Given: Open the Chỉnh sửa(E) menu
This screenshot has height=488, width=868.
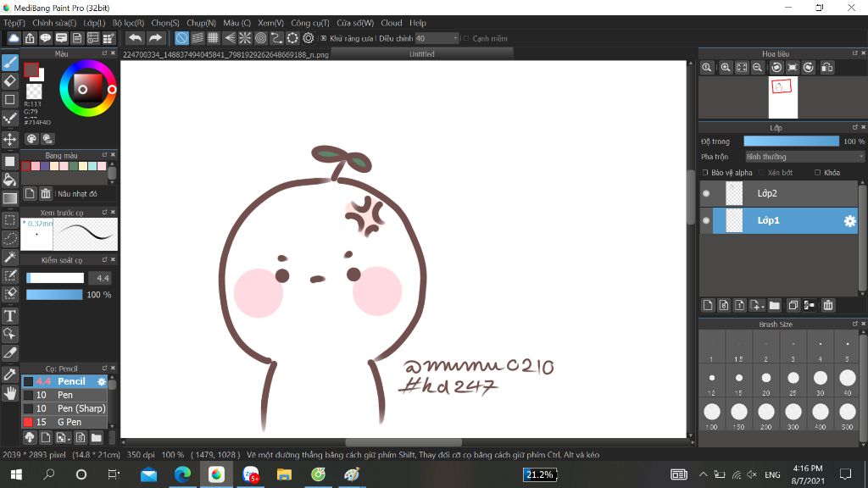Looking at the screenshot, I should click(x=54, y=23).
